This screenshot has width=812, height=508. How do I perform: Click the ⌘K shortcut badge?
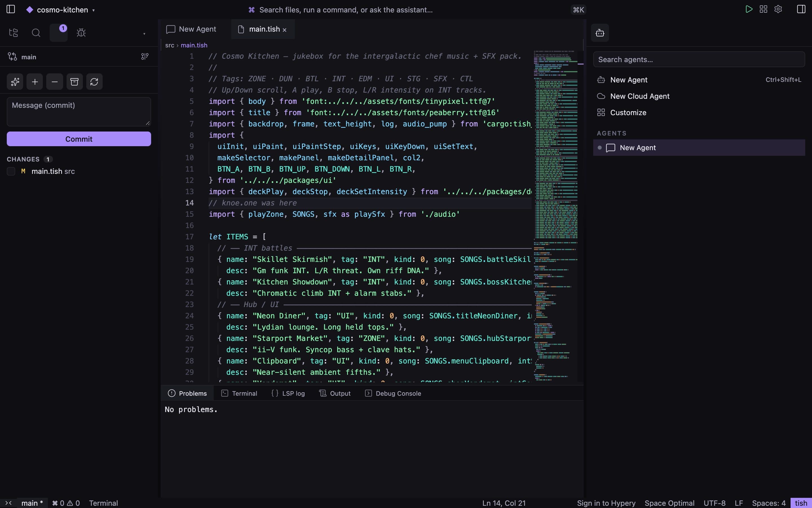point(578,10)
